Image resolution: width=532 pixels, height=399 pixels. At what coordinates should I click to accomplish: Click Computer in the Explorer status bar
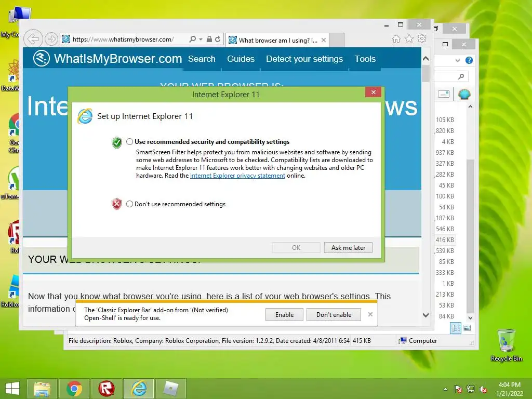418,341
